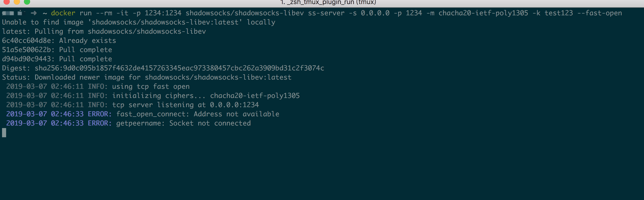Click the chacha20-ietf-poly1305 cipher text
The height and width of the screenshot is (200, 644).
pos(483,13)
